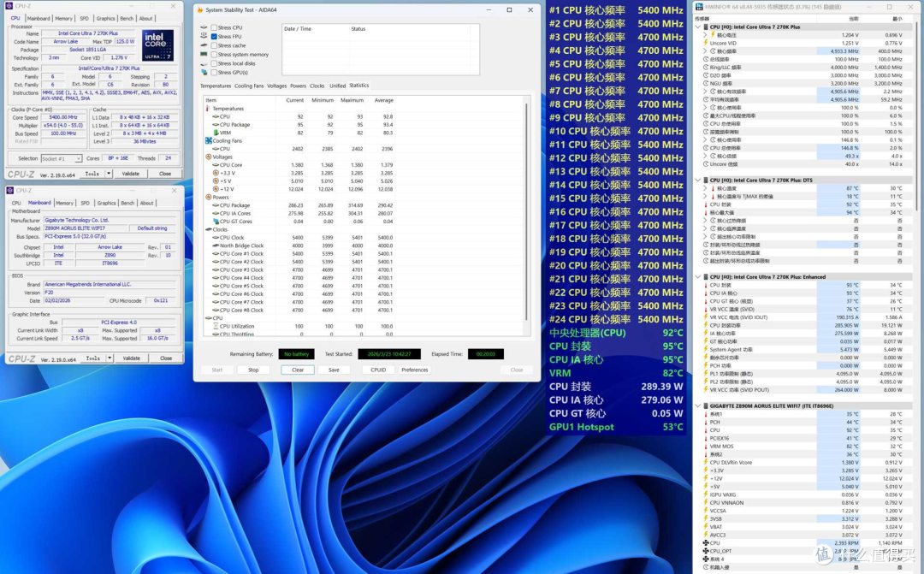Click the monitor icon beside Stress GPU(s)
924x574 pixels.
click(204, 73)
